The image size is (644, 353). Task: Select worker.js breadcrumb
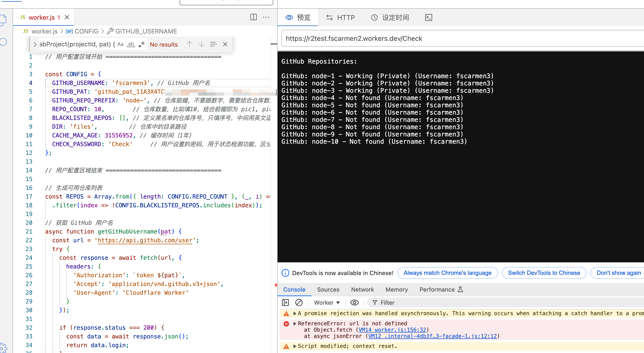click(44, 31)
